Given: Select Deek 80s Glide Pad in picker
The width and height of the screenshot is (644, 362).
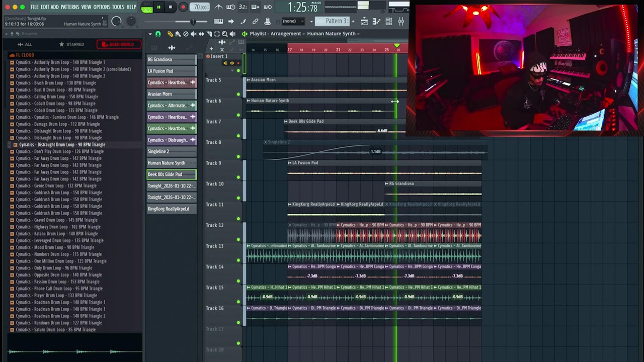Looking at the screenshot, I should pos(172,174).
